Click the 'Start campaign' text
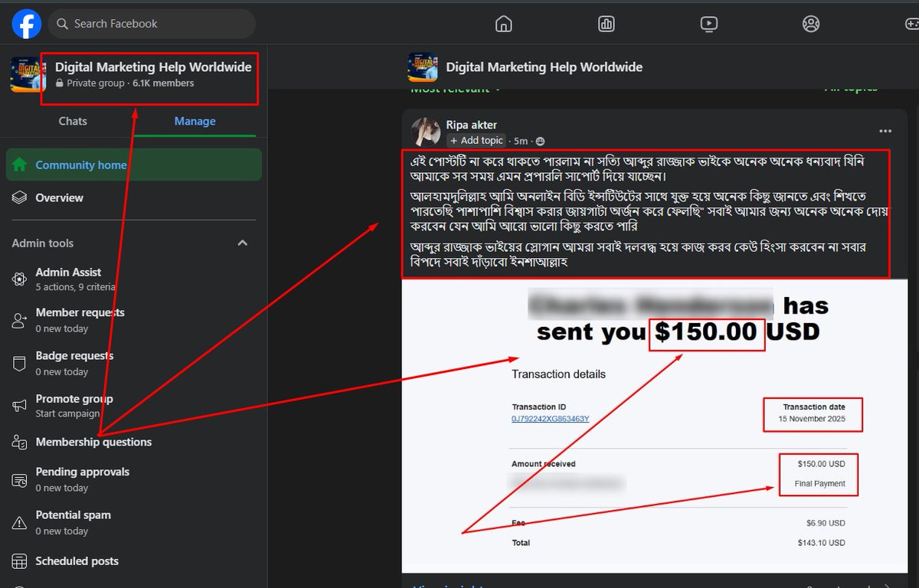 (x=67, y=413)
